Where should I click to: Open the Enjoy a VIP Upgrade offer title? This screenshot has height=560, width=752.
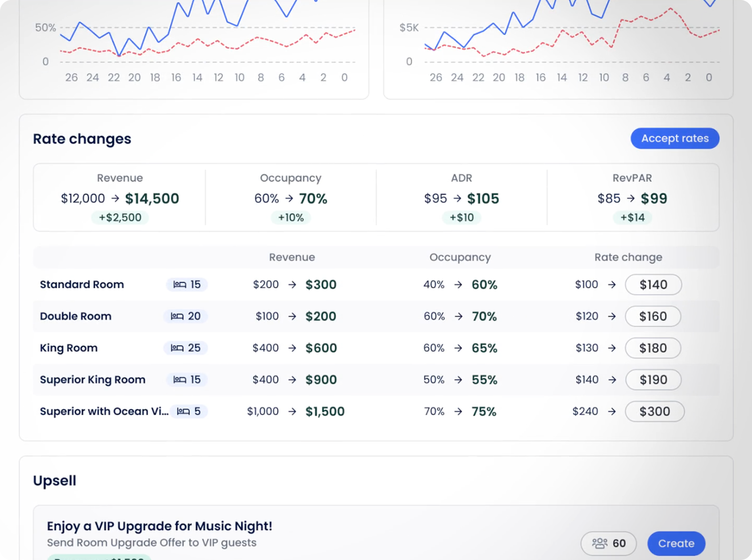point(159,526)
